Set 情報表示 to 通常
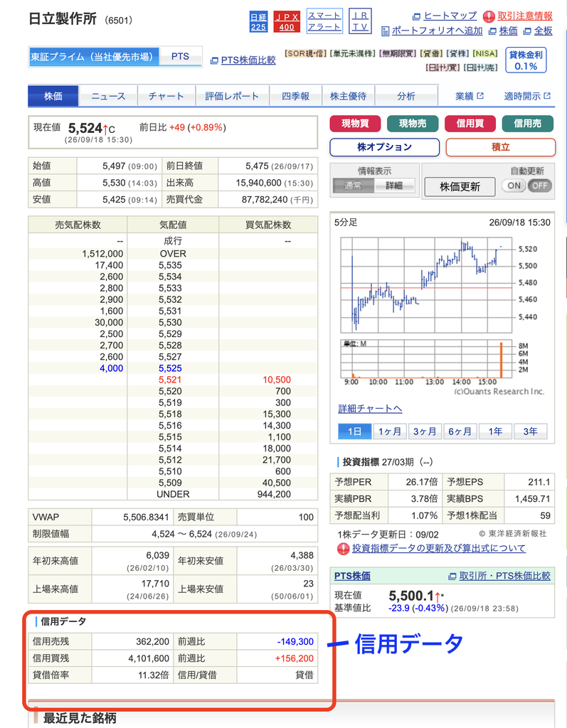Viewport: 567px width, 728px height. coord(353,186)
